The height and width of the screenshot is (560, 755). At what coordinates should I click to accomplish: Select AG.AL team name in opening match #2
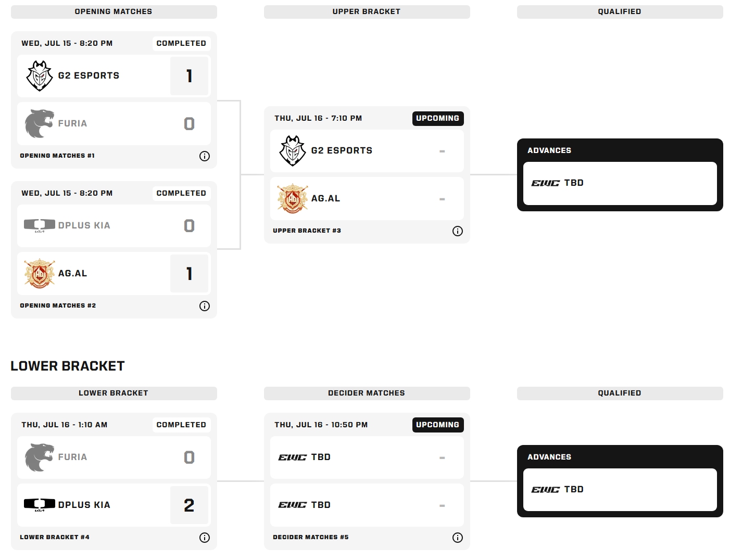point(72,274)
